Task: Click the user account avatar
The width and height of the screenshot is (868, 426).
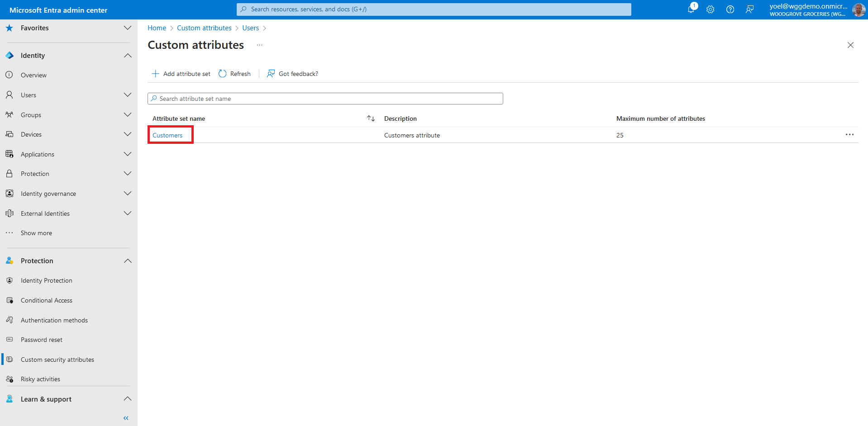Action: tap(858, 9)
